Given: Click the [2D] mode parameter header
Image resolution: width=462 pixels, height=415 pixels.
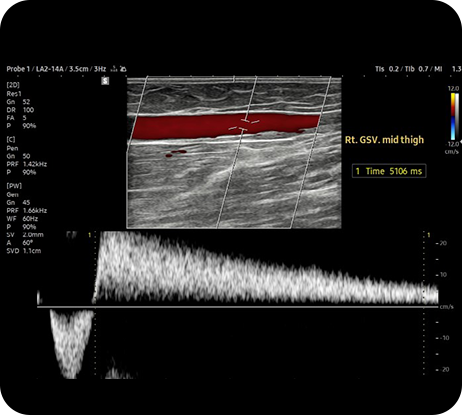Looking at the screenshot, I should (x=13, y=85).
